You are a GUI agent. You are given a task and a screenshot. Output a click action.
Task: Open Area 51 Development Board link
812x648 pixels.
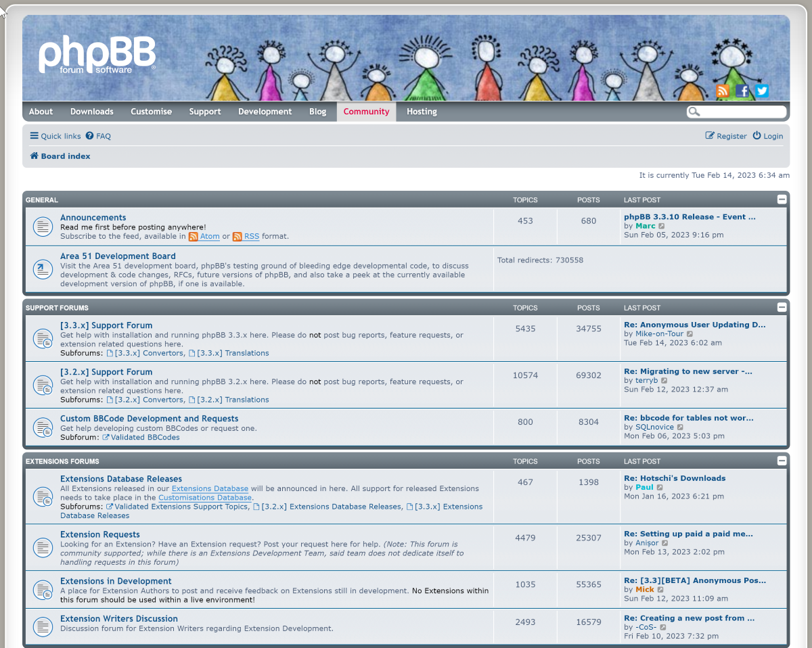[118, 256]
